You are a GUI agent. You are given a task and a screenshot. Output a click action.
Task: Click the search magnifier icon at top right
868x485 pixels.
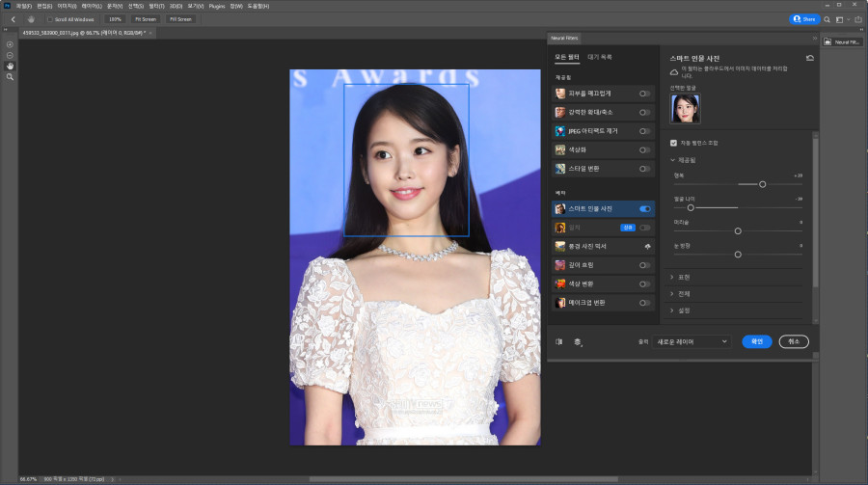pyautogui.click(x=827, y=19)
